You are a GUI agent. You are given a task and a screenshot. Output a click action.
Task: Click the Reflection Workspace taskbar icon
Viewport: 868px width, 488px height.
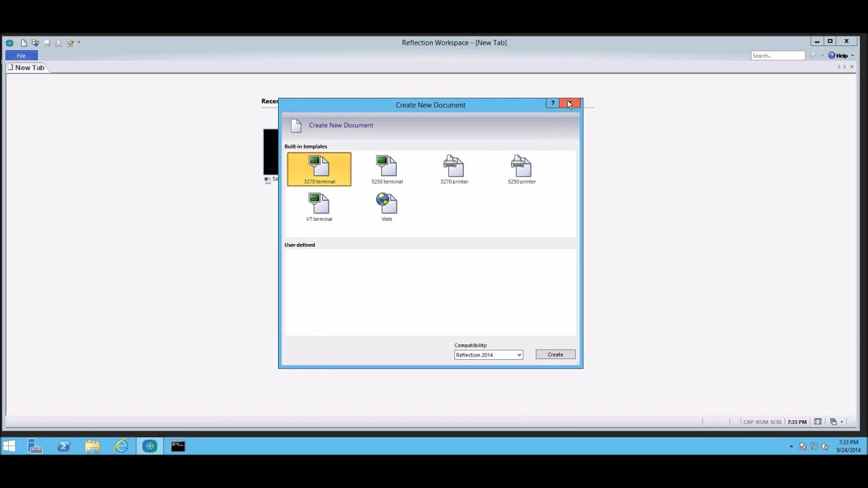(x=150, y=446)
